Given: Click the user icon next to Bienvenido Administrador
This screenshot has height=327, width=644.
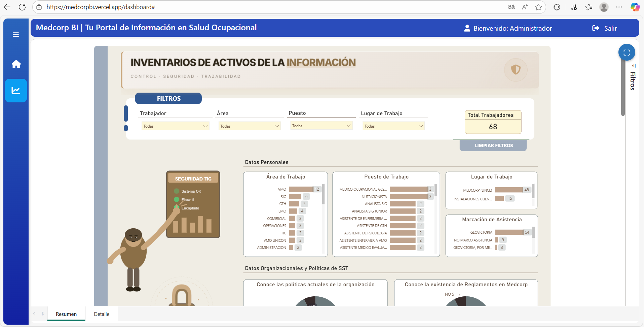Looking at the screenshot, I should pos(466,28).
